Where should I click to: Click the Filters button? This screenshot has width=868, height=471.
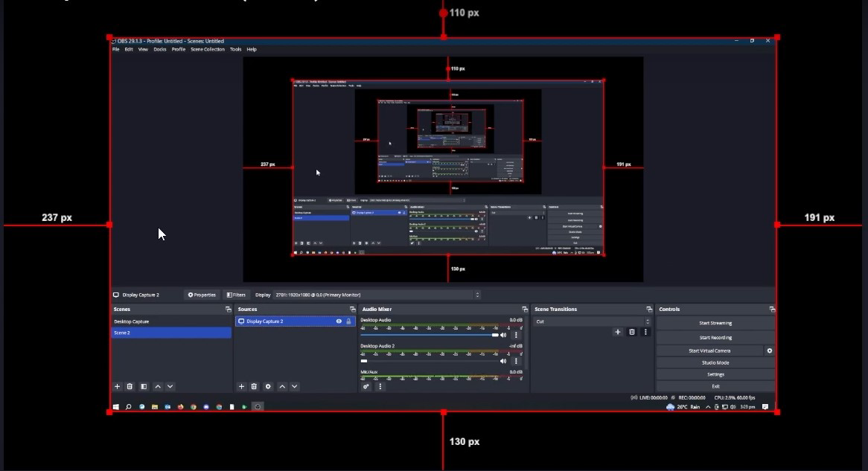236,295
